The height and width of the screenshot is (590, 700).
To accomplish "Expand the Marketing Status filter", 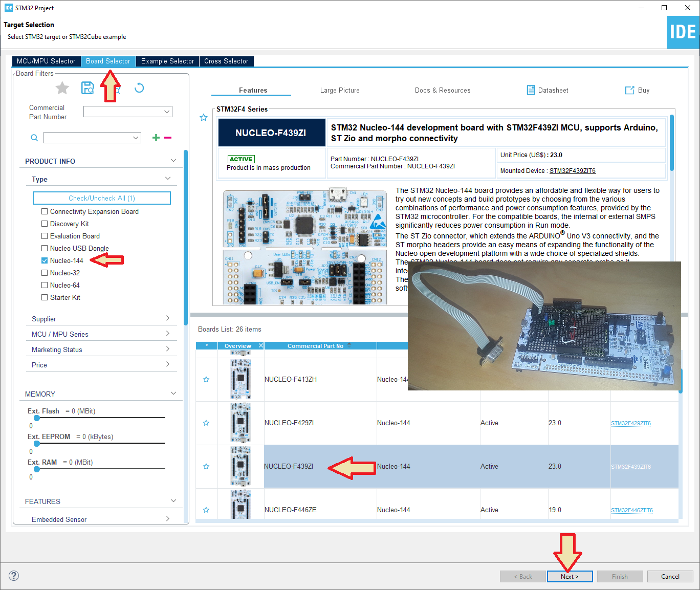I will coord(168,349).
